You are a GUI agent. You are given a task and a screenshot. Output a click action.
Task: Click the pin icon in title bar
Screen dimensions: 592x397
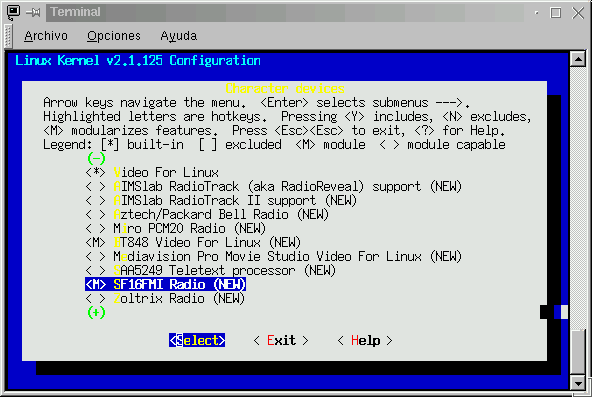click(33, 12)
